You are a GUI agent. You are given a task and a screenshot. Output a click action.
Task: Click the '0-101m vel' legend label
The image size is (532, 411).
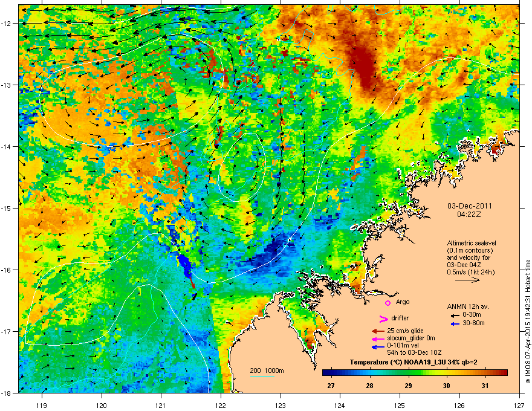[x=403, y=345]
